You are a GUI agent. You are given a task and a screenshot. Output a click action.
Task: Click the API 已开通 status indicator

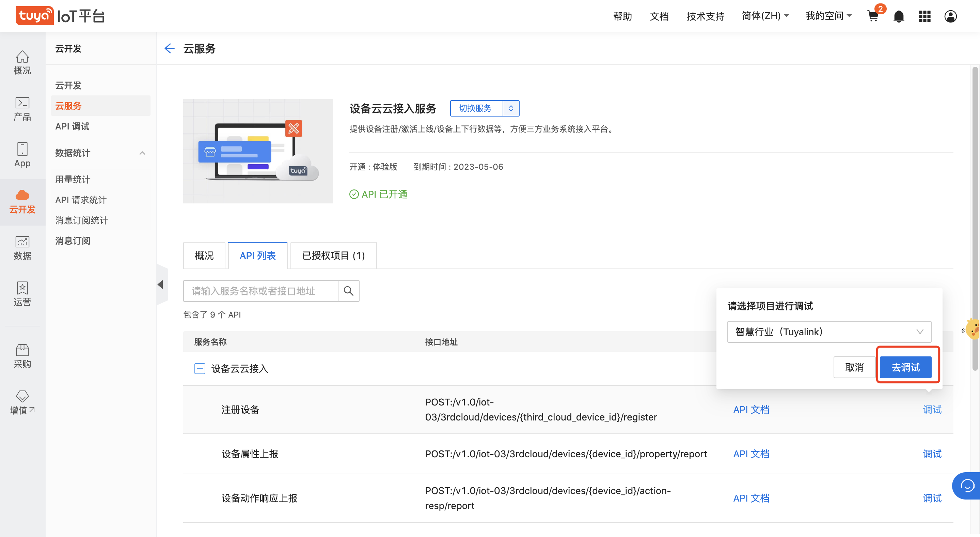(x=379, y=195)
